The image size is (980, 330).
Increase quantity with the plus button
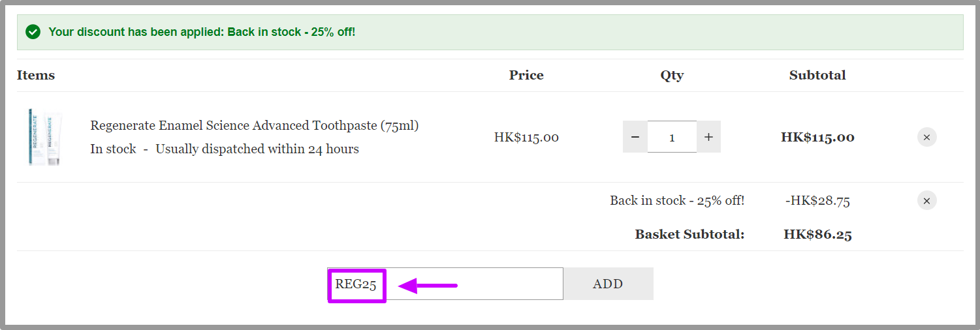[708, 137]
